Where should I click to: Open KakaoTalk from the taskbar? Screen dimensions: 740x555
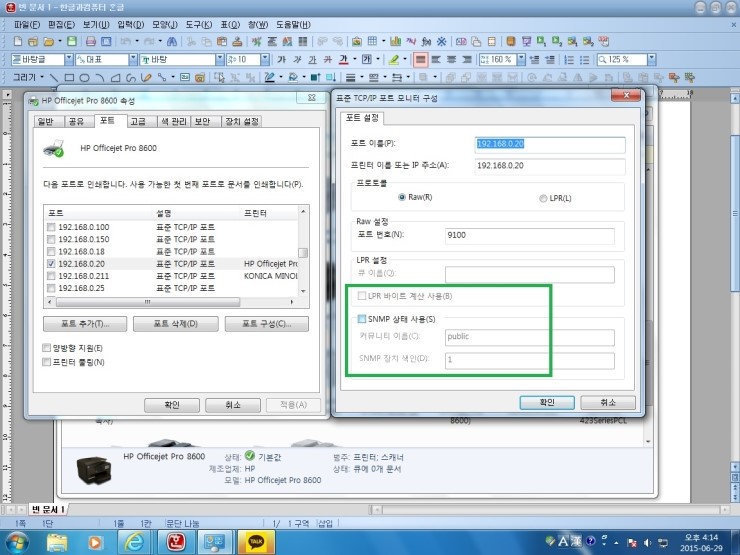[258, 541]
